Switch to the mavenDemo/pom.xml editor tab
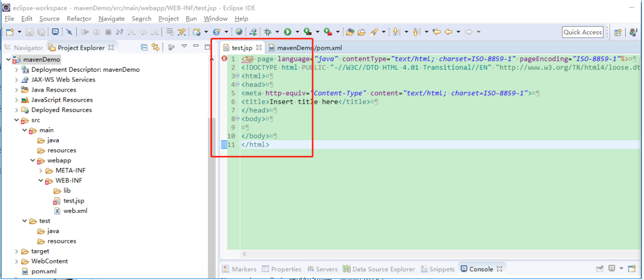The height and width of the screenshot is (280, 644). [x=304, y=48]
